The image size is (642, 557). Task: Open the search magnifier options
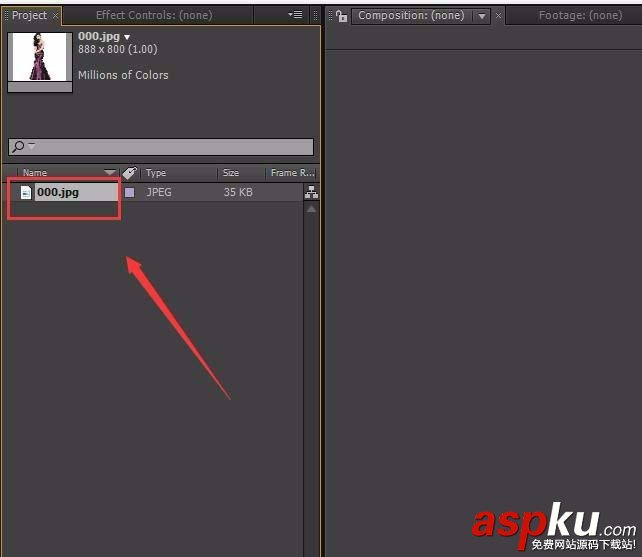click(23, 146)
